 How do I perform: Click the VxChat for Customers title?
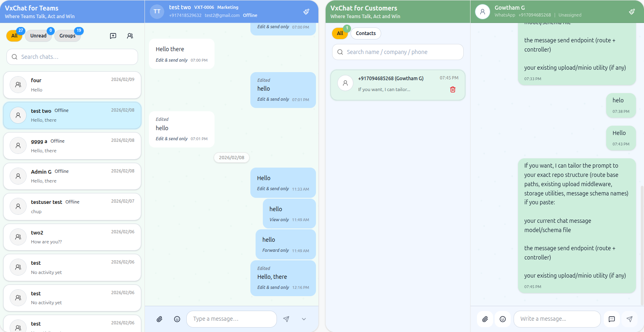pyautogui.click(x=364, y=8)
